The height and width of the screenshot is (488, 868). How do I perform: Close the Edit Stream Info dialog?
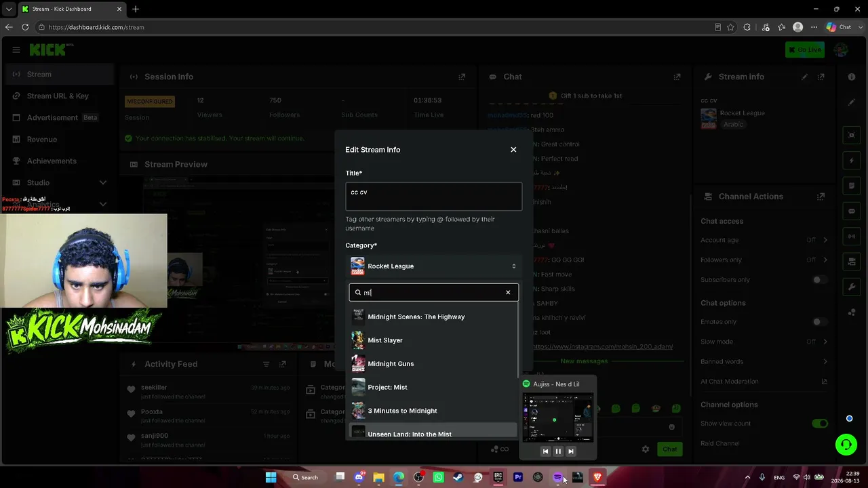coord(513,150)
